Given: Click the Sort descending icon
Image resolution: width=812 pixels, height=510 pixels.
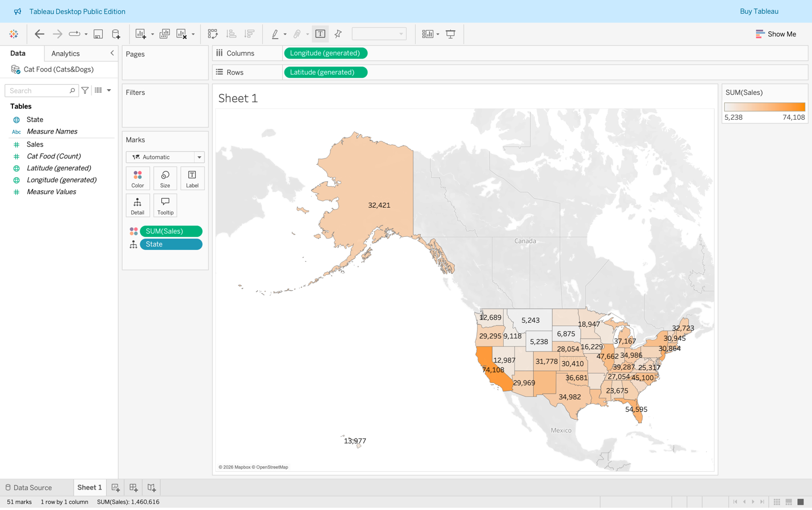Looking at the screenshot, I should [249, 34].
